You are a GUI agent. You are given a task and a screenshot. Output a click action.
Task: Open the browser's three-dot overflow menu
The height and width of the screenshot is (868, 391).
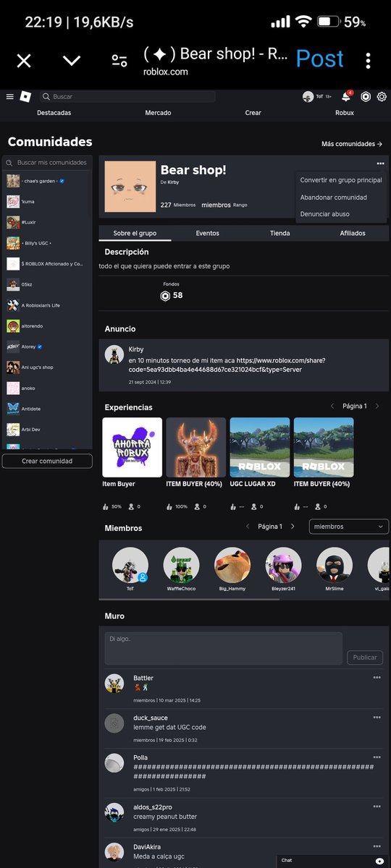tap(368, 61)
